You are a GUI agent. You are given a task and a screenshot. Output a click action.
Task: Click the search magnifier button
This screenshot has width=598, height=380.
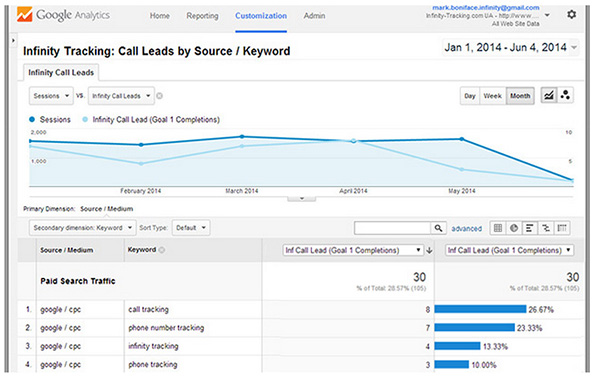(438, 228)
